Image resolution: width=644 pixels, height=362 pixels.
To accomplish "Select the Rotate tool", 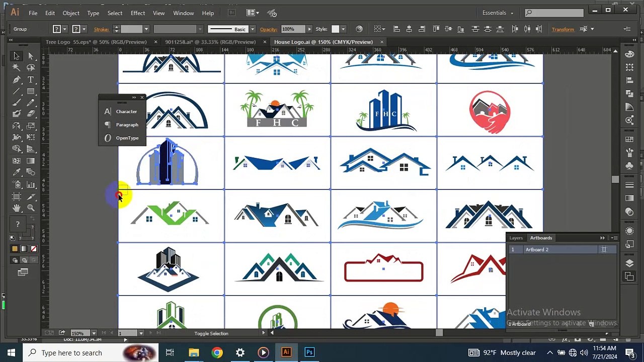I will click(16, 126).
